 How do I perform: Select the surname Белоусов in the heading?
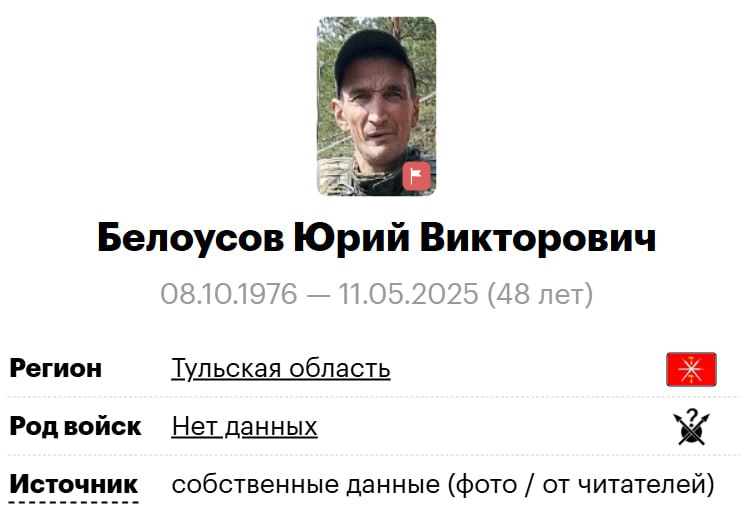click(191, 237)
